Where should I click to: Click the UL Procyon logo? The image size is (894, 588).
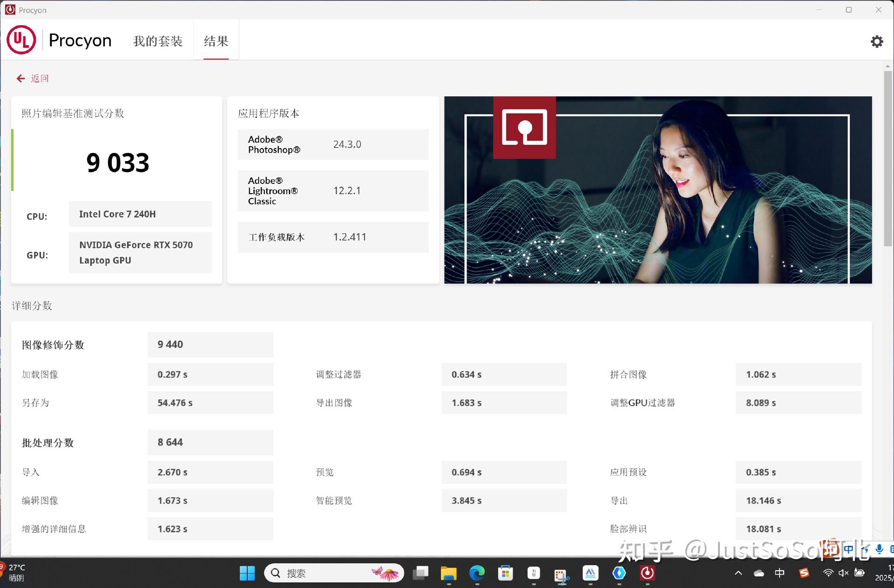(x=21, y=40)
